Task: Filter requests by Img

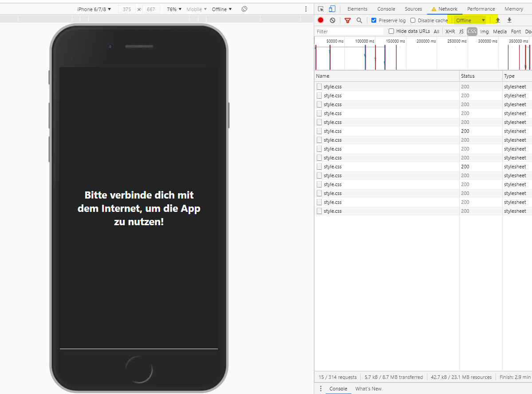Action: 485,32
